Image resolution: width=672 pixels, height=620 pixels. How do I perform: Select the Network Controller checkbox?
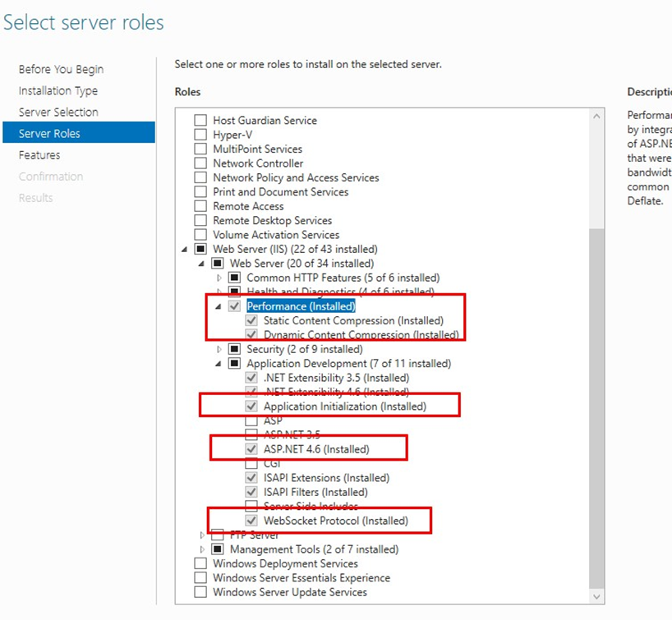click(x=200, y=163)
